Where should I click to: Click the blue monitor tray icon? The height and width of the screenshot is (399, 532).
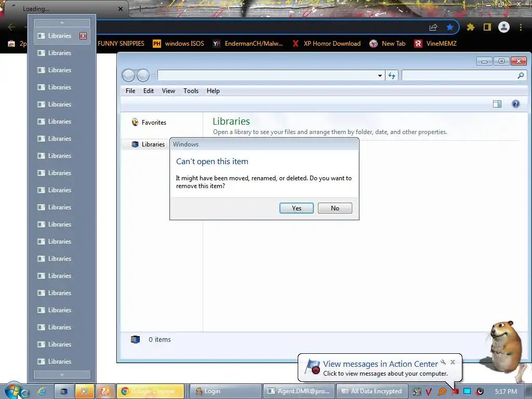tap(467, 392)
